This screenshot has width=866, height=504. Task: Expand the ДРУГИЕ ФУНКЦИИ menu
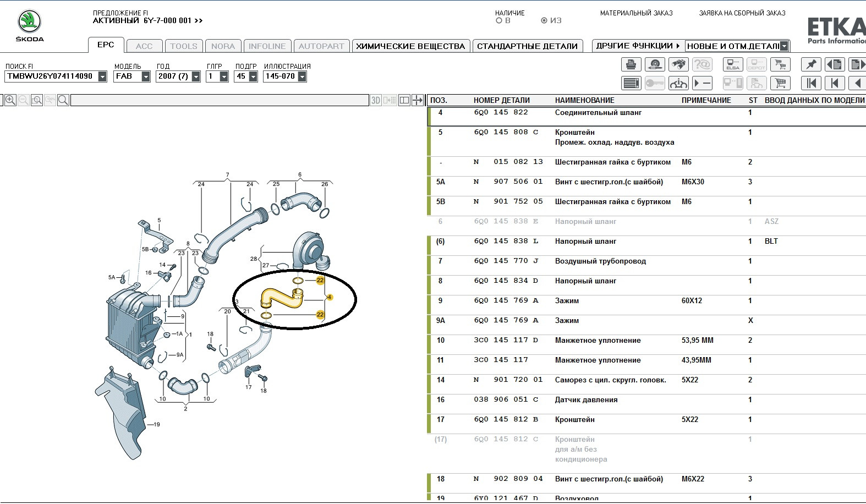coord(638,46)
